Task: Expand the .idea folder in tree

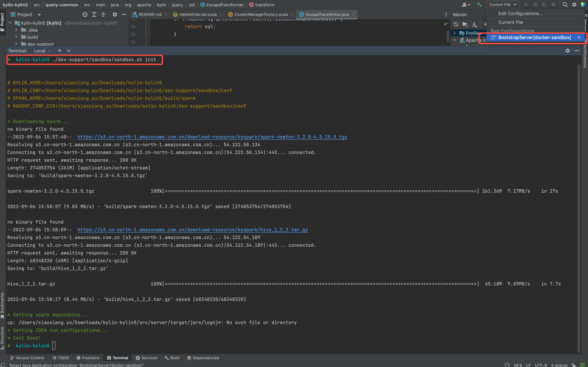Action: (x=16, y=30)
